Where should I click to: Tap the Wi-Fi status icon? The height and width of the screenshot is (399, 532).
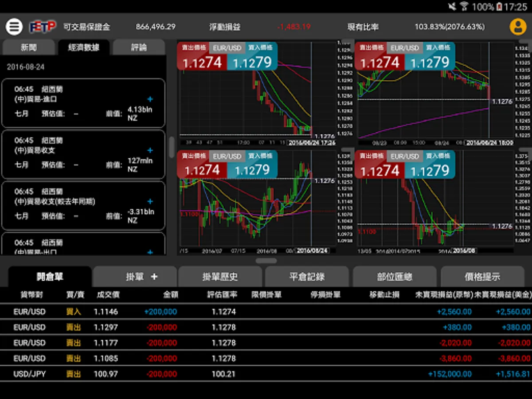point(464,7)
